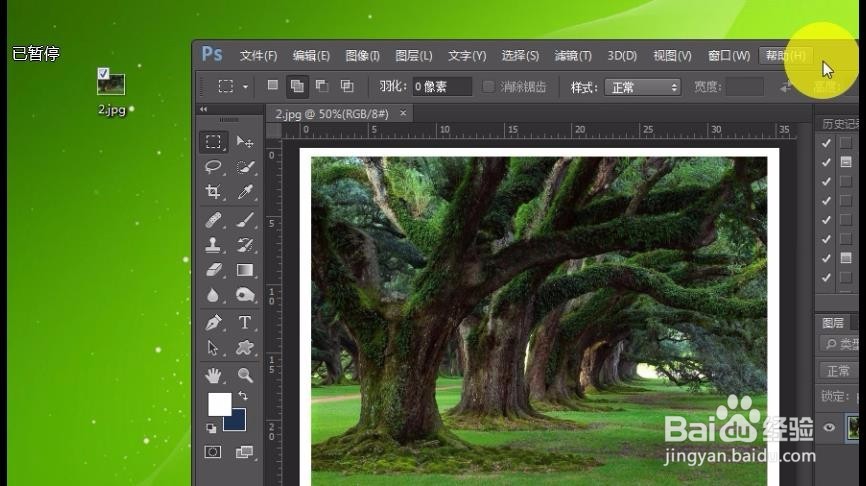Click New Selection mode button

click(x=272, y=85)
